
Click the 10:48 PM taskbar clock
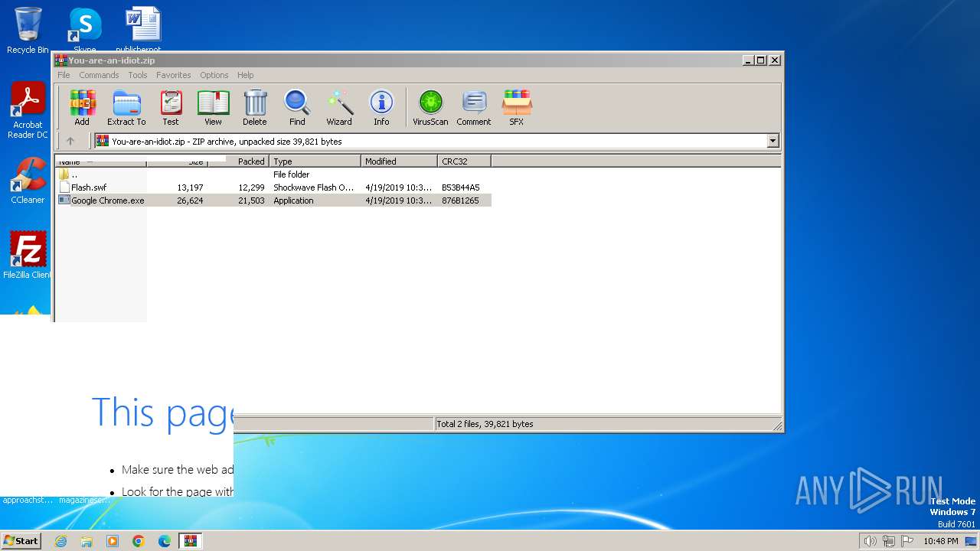[940, 541]
